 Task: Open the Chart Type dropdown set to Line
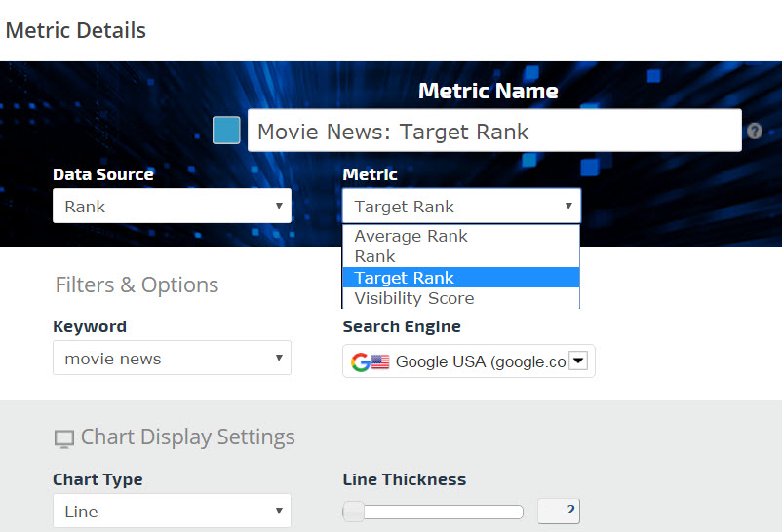(x=172, y=511)
